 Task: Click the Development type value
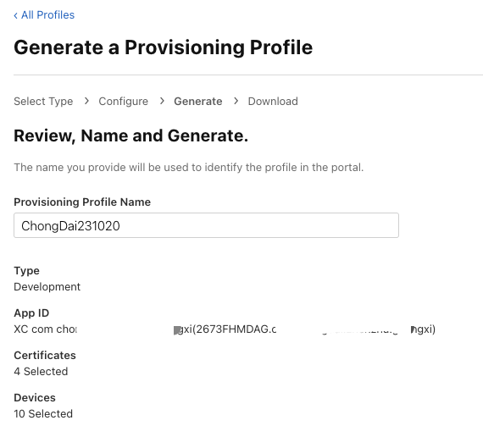point(47,287)
